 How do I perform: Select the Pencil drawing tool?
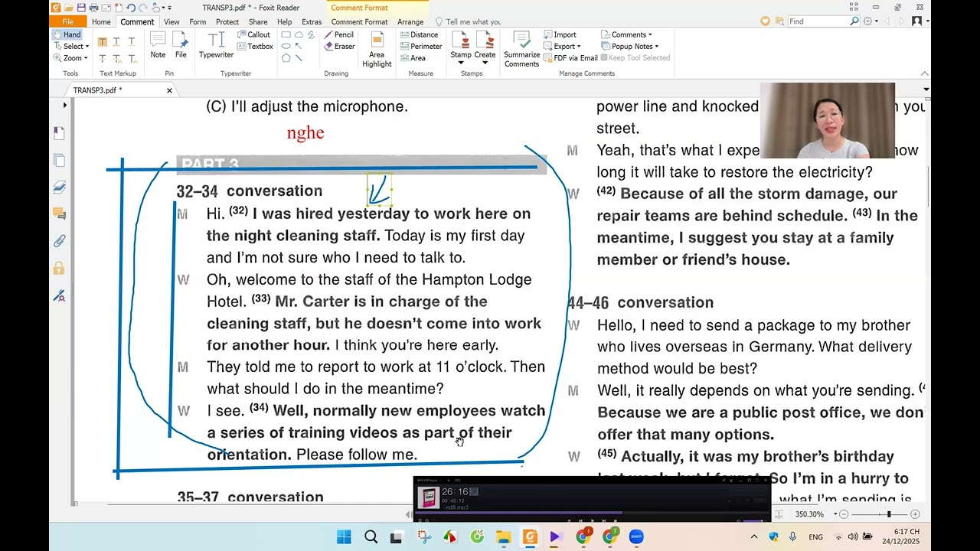point(338,34)
